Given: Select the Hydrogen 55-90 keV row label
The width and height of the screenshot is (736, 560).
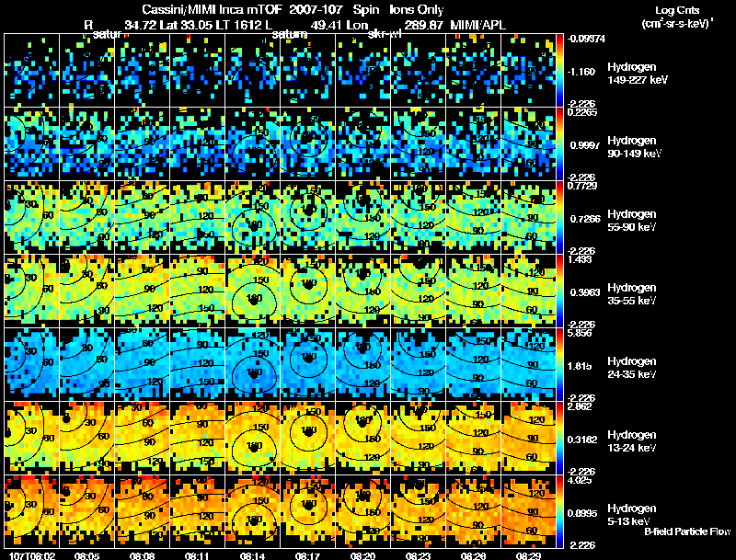Looking at the screenshot, I should pyautogui.click(x=632, y=221).
